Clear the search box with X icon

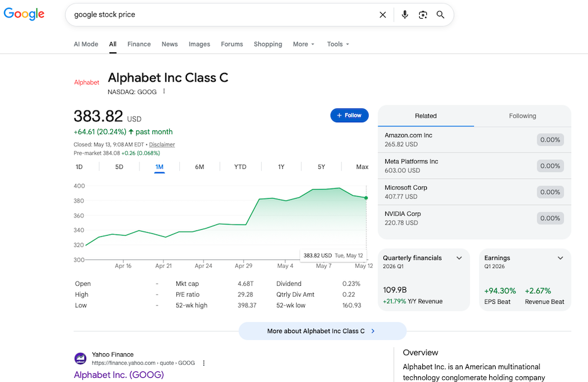383,15
